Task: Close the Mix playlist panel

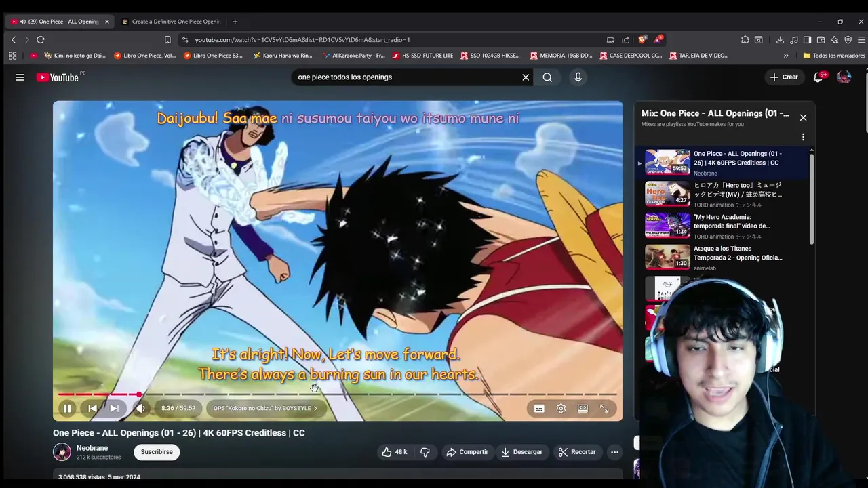Action: (x=803, y=117)
